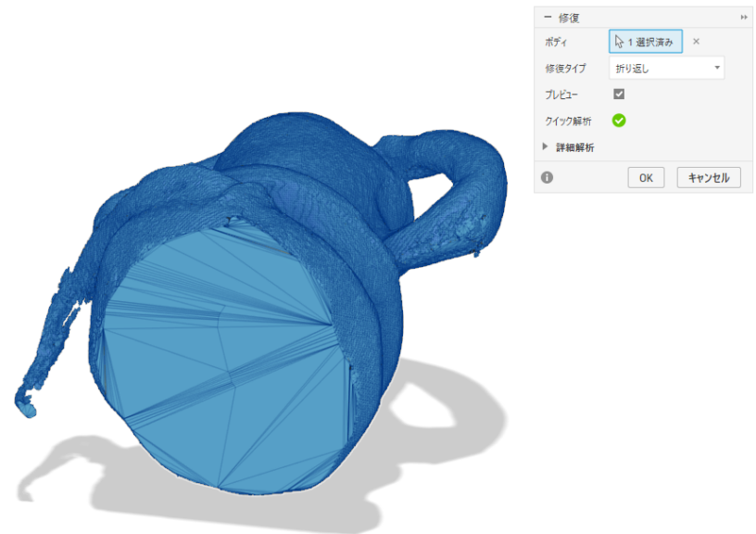Click the プレビュー label
The image size is (756, 534).
(x=563, y=95)
